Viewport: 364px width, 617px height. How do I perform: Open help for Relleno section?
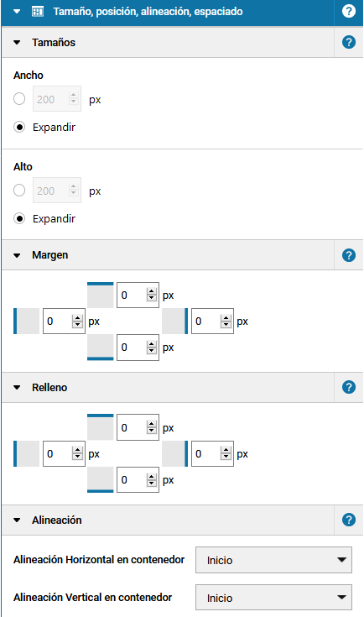[x=349, y=387]
